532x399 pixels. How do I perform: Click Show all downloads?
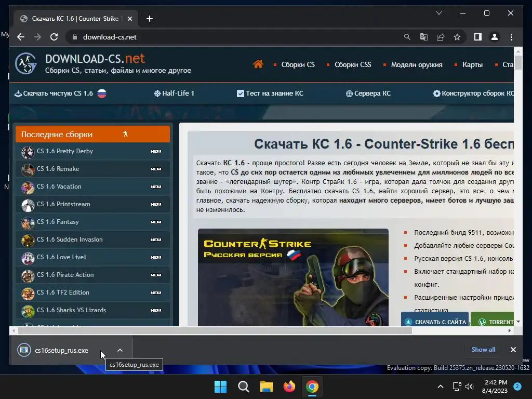click(483, 350)
